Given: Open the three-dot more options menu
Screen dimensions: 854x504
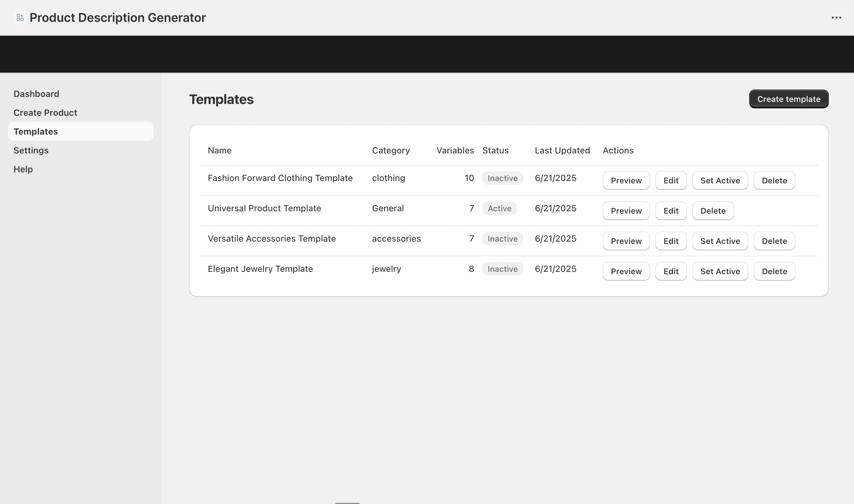Looking at the screenshot, I should 836,17.
